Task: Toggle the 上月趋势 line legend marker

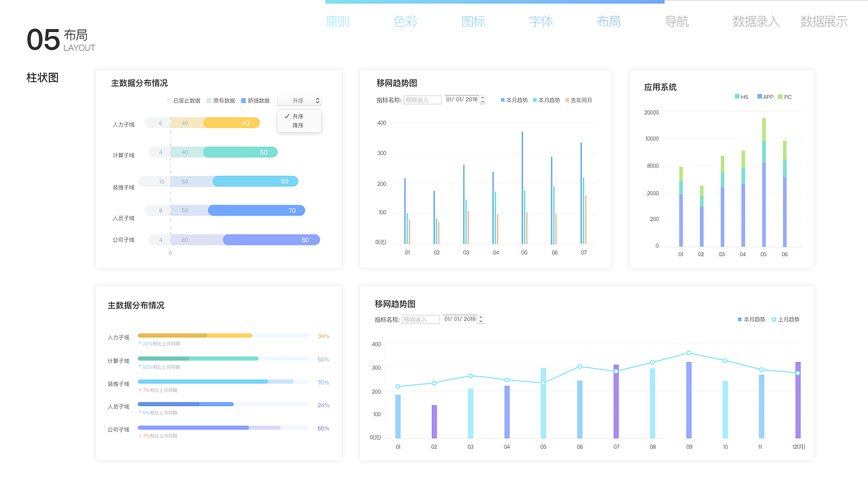Action: (x=774, y=319)
